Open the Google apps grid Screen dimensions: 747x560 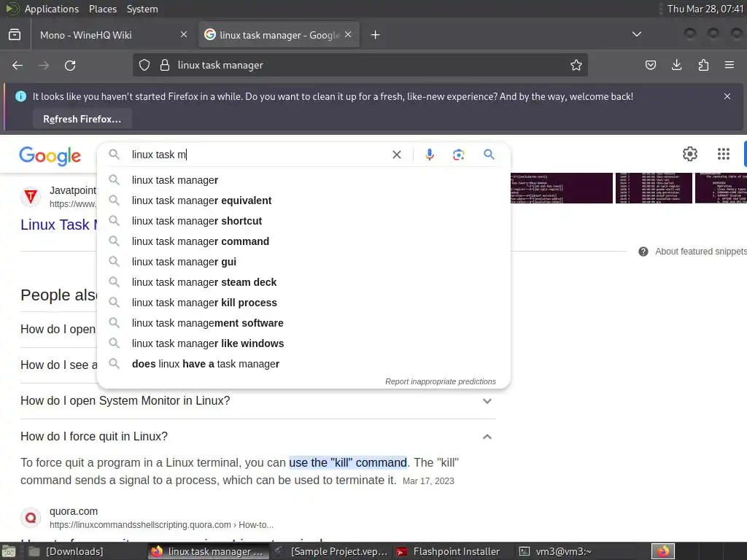tap(723, 154)
